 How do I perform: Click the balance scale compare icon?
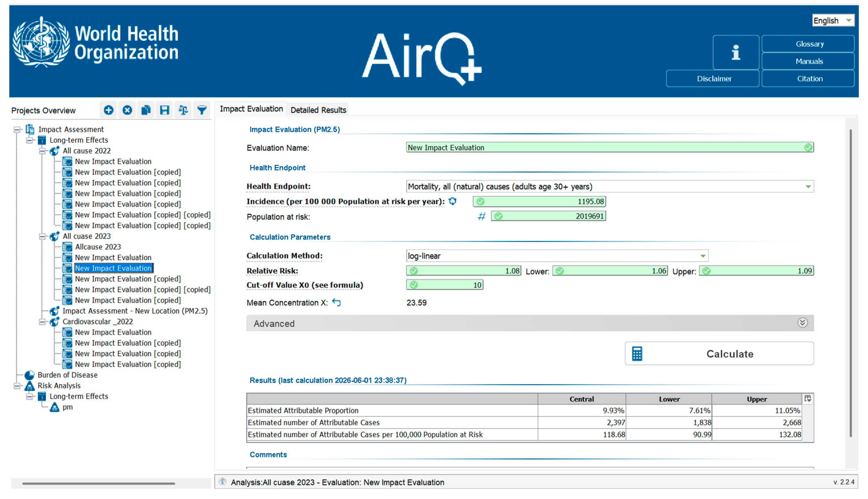[183, 110]
